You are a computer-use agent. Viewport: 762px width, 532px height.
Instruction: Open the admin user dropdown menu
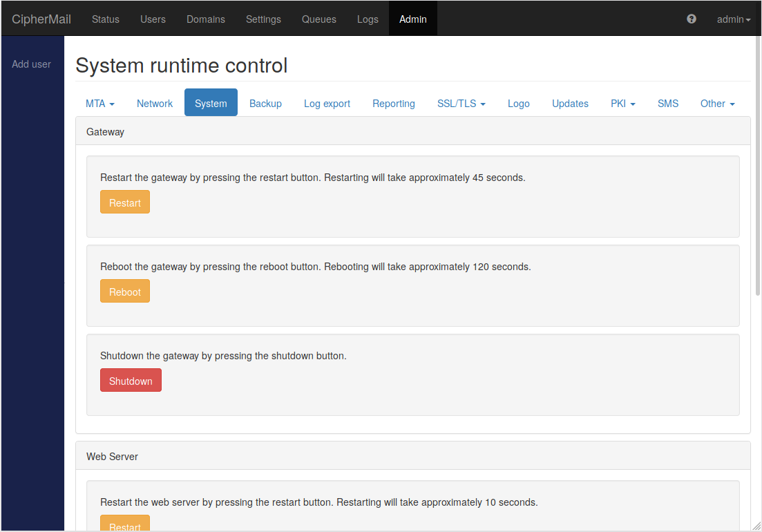(733, 19)
